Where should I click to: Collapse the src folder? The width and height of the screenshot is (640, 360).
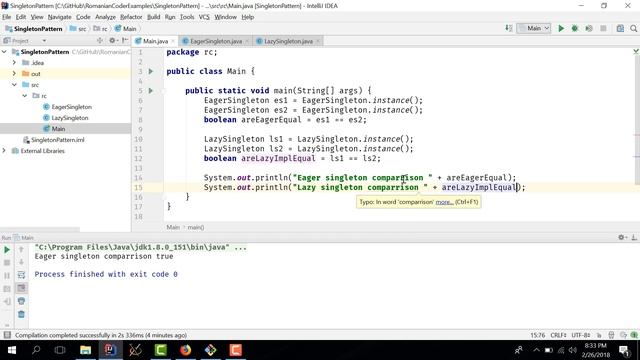pyautogui.click(x=14, y=85)
